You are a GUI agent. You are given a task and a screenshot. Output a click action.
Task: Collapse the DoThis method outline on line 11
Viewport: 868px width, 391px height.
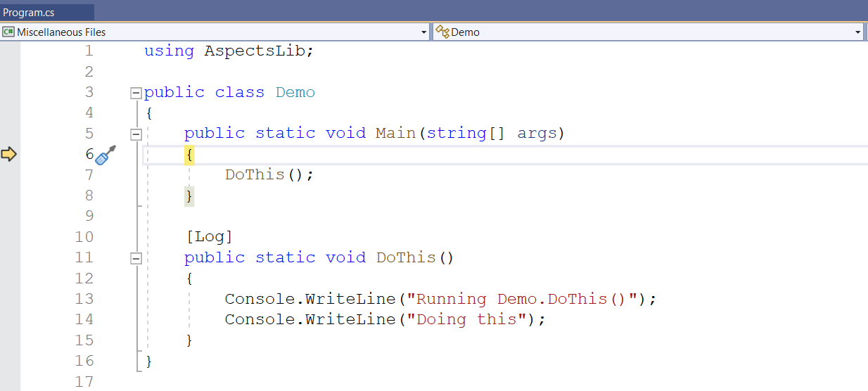tap(136, 258)
